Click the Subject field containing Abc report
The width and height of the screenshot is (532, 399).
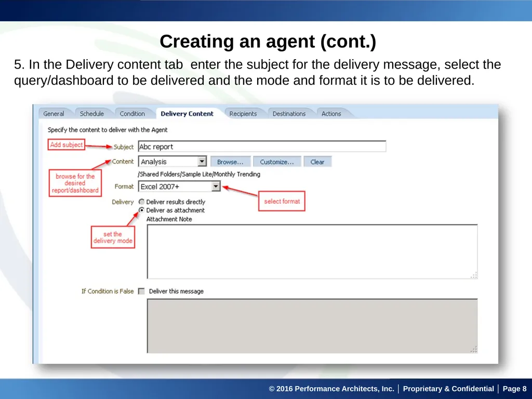coord(262,147)
